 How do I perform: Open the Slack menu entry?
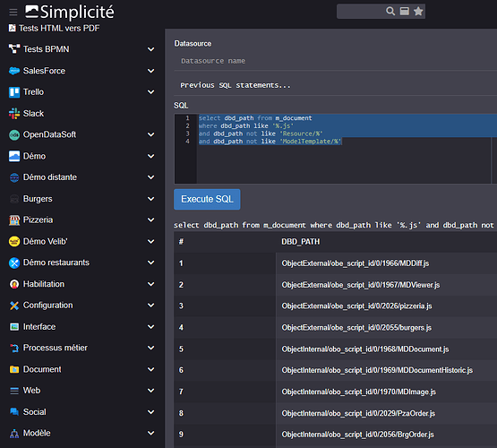click(x=33, y=113)
